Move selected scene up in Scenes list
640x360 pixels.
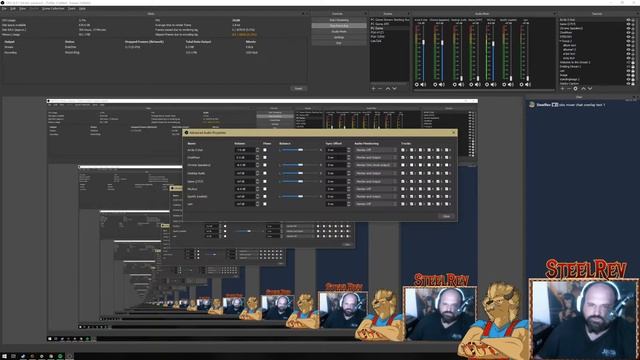click(x=388, y=89)
